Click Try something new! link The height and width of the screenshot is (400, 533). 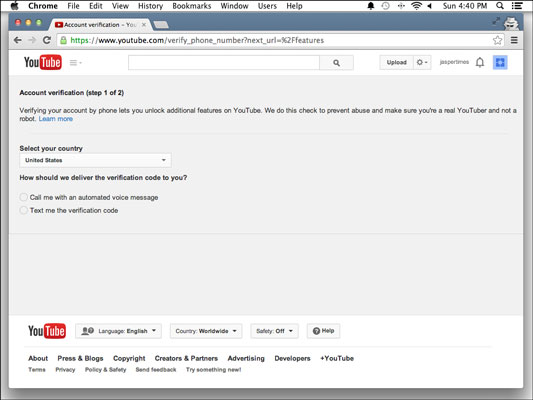(213, 370)
